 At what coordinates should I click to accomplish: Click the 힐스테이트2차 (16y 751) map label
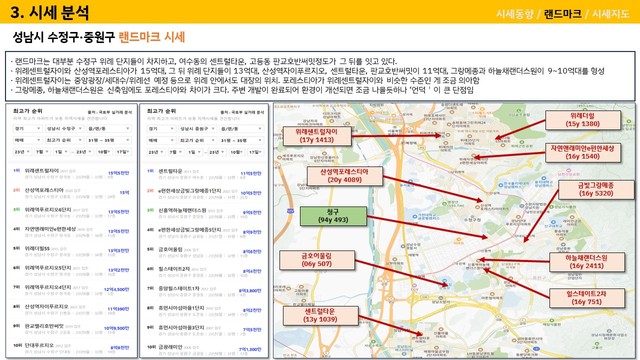click(587, 298)
